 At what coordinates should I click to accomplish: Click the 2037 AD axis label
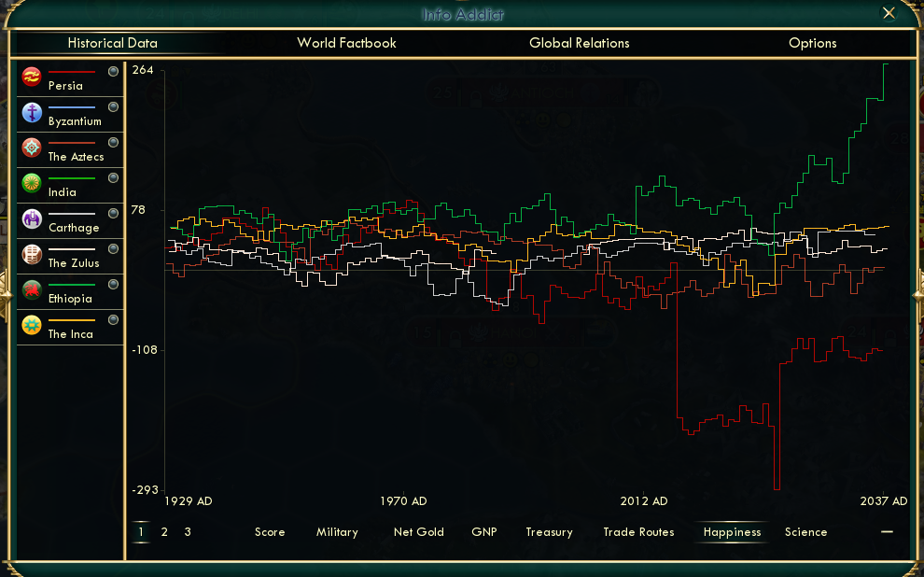tap(883, 501)
